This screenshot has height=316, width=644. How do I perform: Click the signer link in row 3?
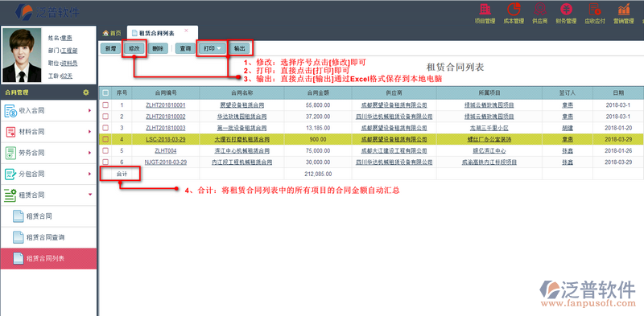tap(568, 128)
